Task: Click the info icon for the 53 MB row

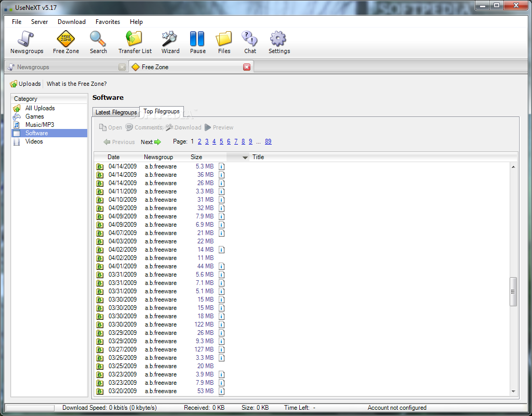Action: pos(221,391)
